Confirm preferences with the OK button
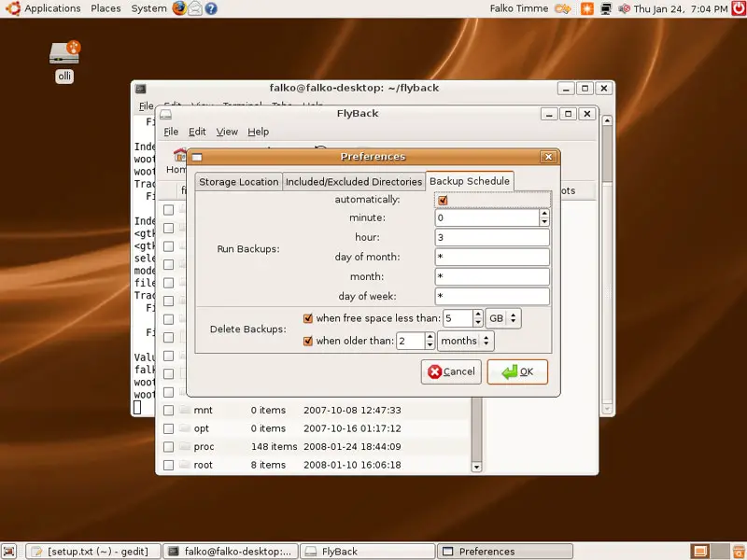The image size is (747, 560). coord(517,371)
